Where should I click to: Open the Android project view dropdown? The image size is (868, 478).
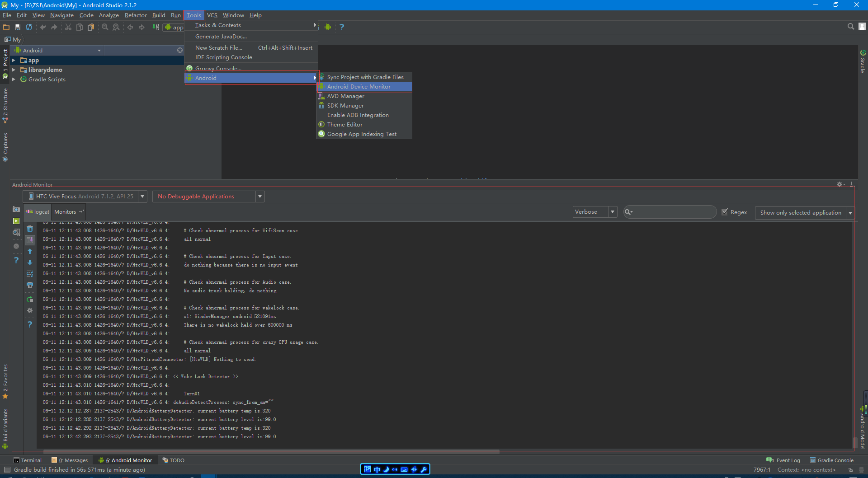coord(57,51)
